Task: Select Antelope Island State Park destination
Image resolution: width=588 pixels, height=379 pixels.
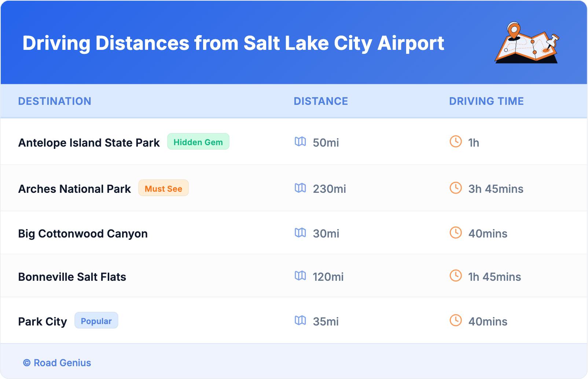Action: click(89, 143)
